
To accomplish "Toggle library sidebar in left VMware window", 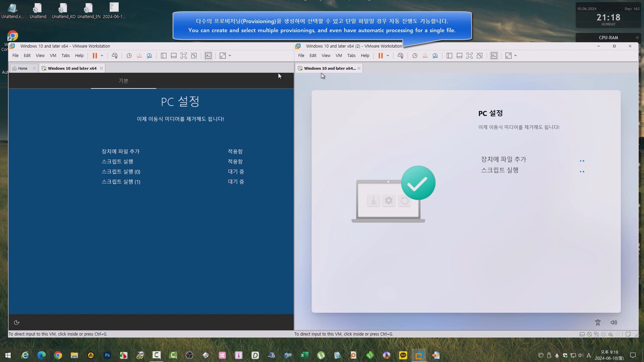I will click(164, 56).
